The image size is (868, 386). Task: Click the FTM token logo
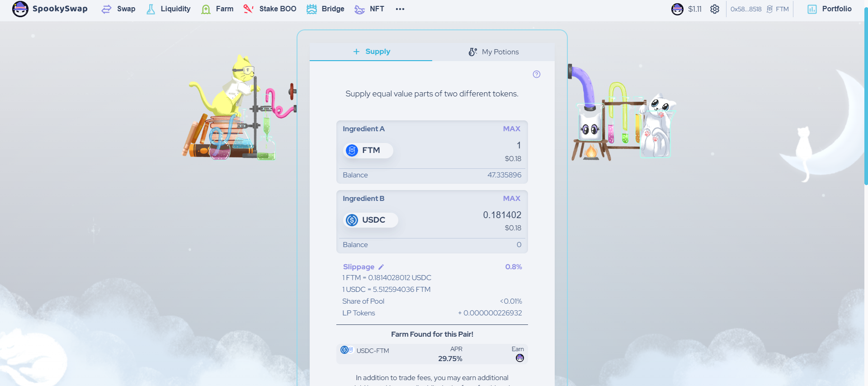coord(352,150)
